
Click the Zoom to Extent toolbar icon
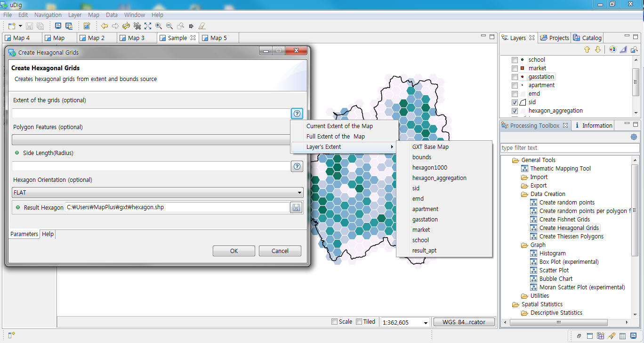(x=147, y=26)
